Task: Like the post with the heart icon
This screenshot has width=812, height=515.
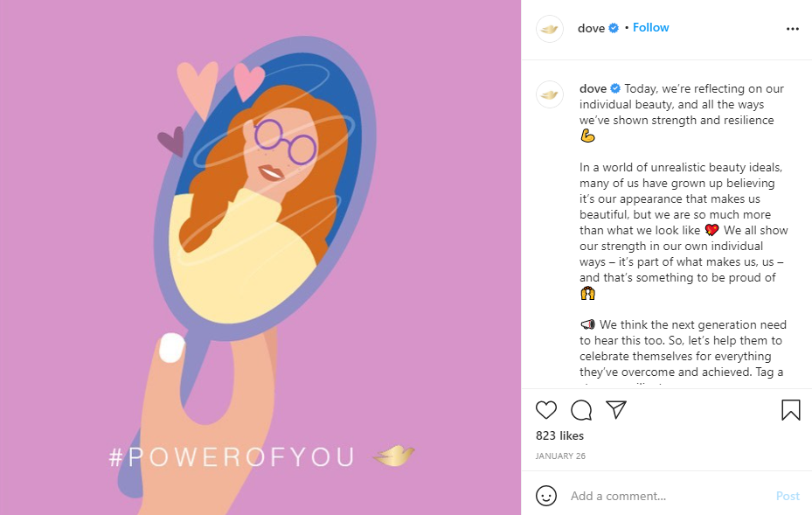Action: pos(546,410)
